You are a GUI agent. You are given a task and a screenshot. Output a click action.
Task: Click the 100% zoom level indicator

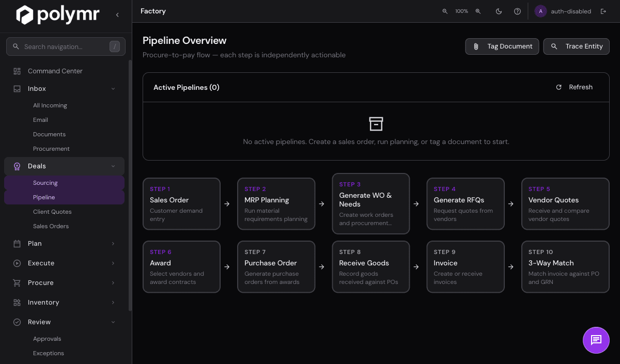pyautogui.click(x=461, y=11)
